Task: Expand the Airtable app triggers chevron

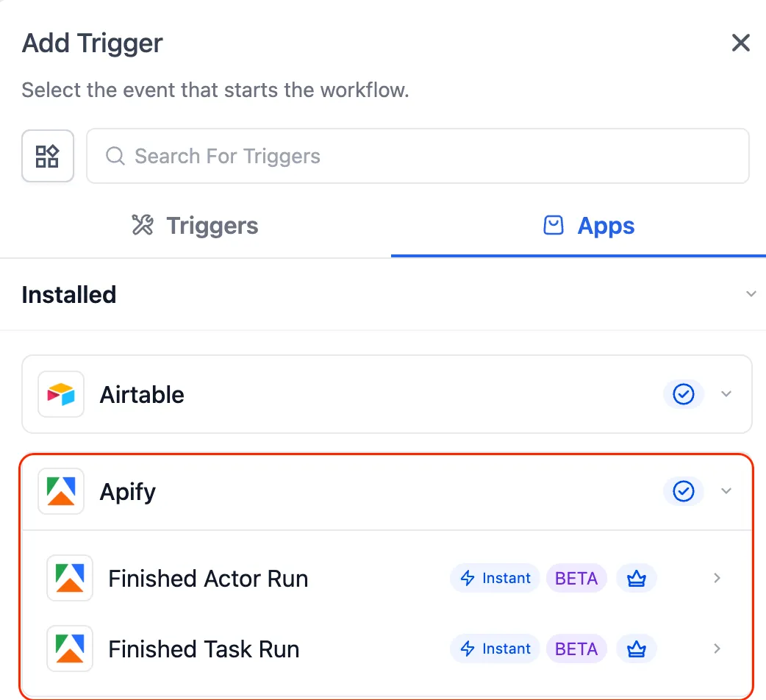Action: (x=726, y=394)
